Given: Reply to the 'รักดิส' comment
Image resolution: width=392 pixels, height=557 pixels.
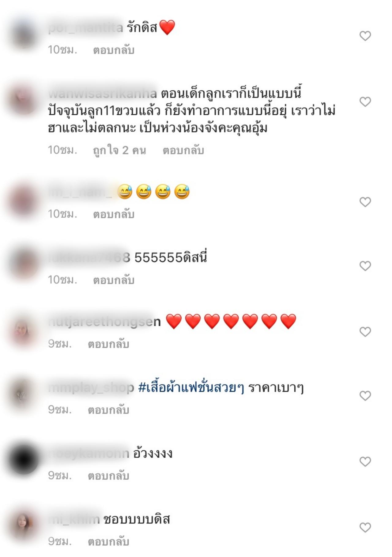Looking at the screenshot, I should coord(114,50).
